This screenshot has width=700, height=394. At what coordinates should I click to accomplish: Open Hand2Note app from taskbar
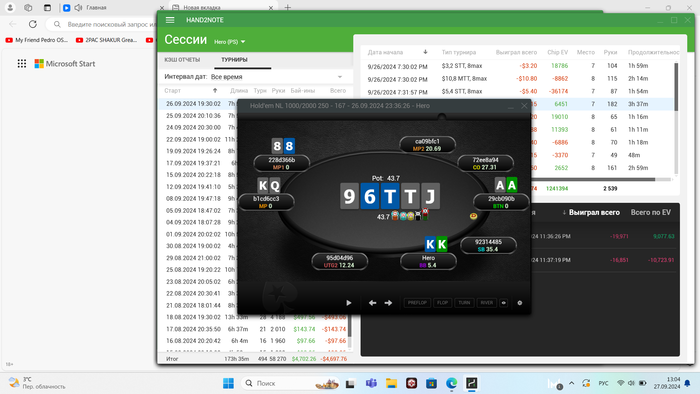[472, 383]
